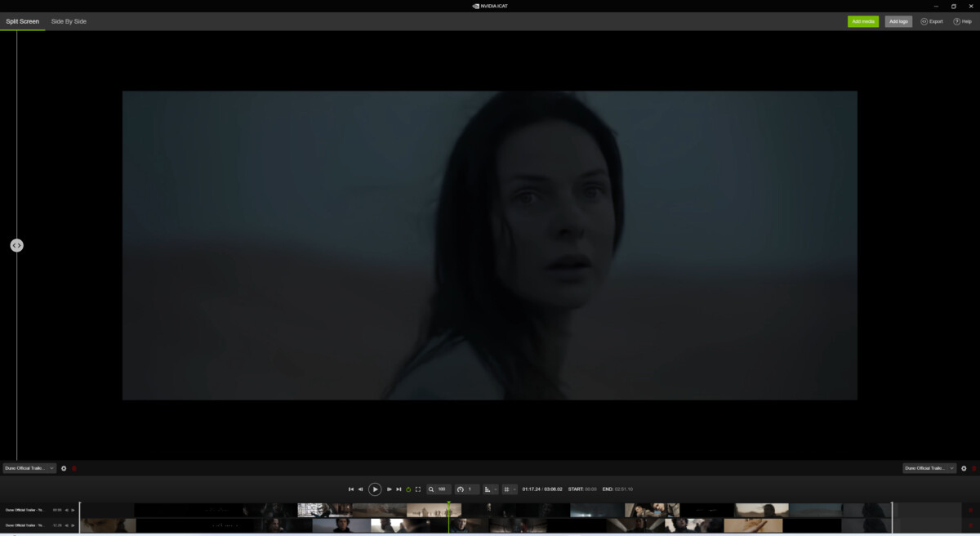
Task: Open right media settings gear
Action: pos(964,468)
